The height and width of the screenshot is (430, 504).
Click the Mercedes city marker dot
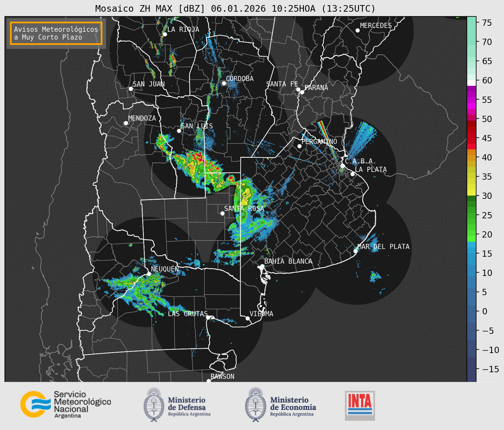(357, 31)
